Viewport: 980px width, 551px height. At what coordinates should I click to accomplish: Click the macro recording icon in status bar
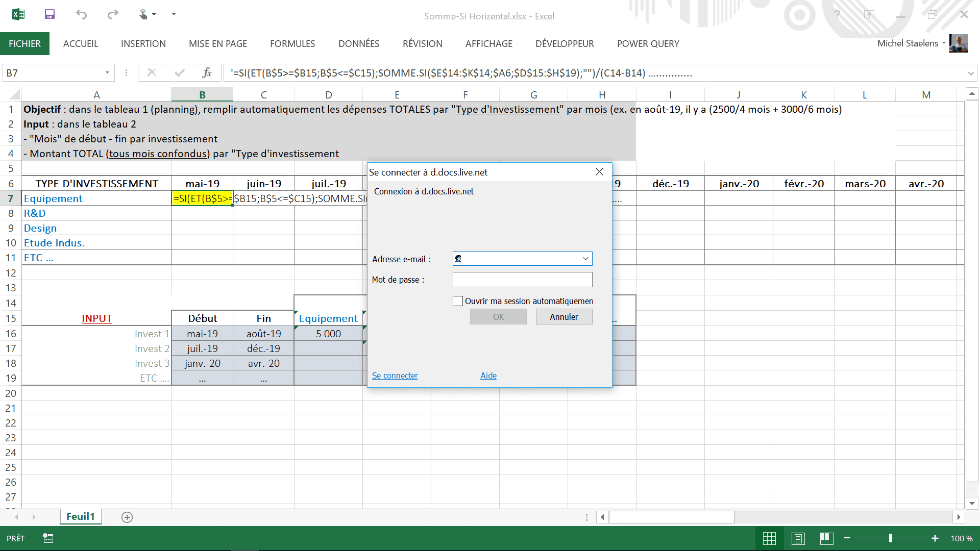coord(48,538)
